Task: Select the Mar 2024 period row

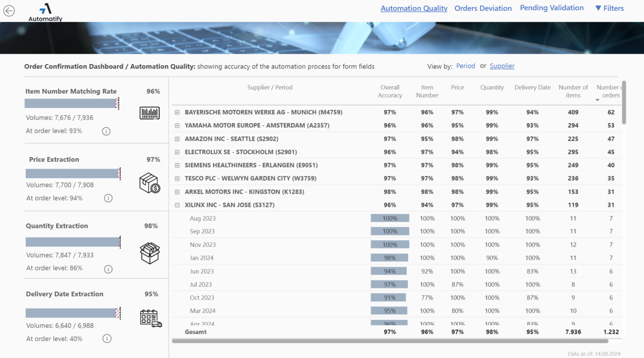Action: [396, 311]
